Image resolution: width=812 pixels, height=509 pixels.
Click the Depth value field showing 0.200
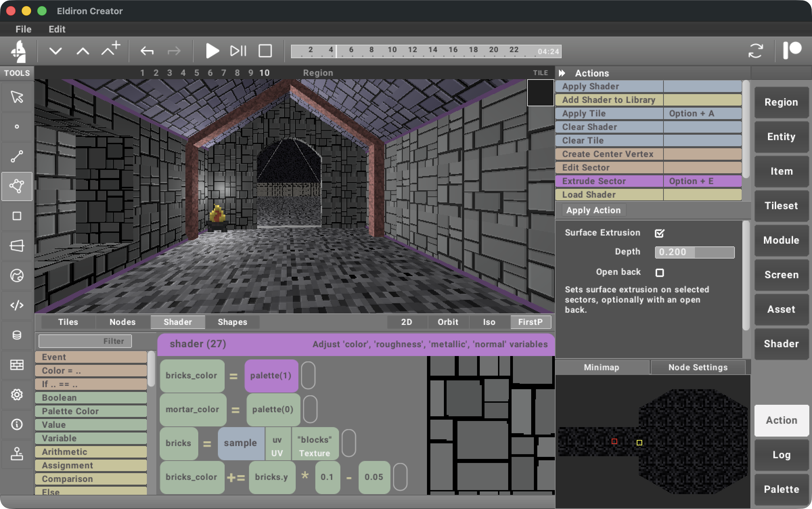[x=694, y=252]
